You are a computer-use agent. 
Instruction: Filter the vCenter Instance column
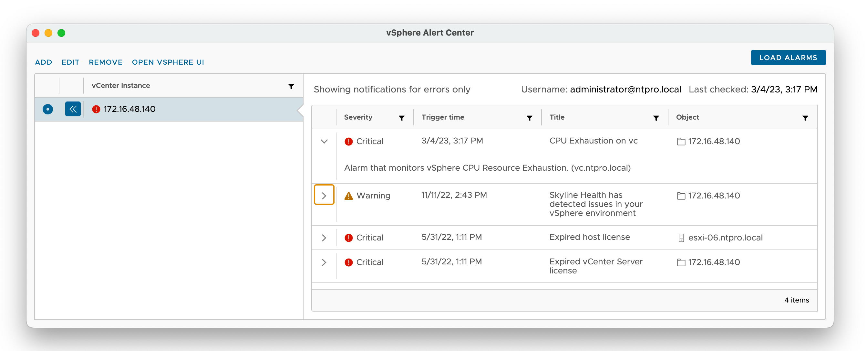point(291,86)
